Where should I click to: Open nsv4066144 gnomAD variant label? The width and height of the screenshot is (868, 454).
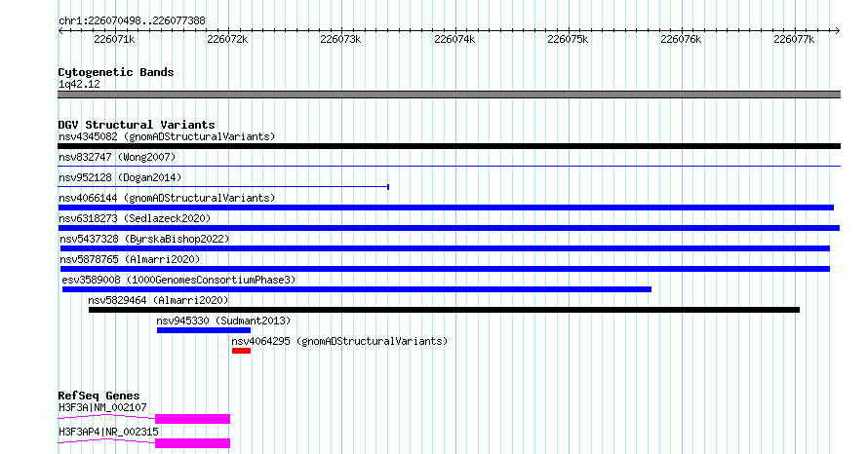point(167,198)
